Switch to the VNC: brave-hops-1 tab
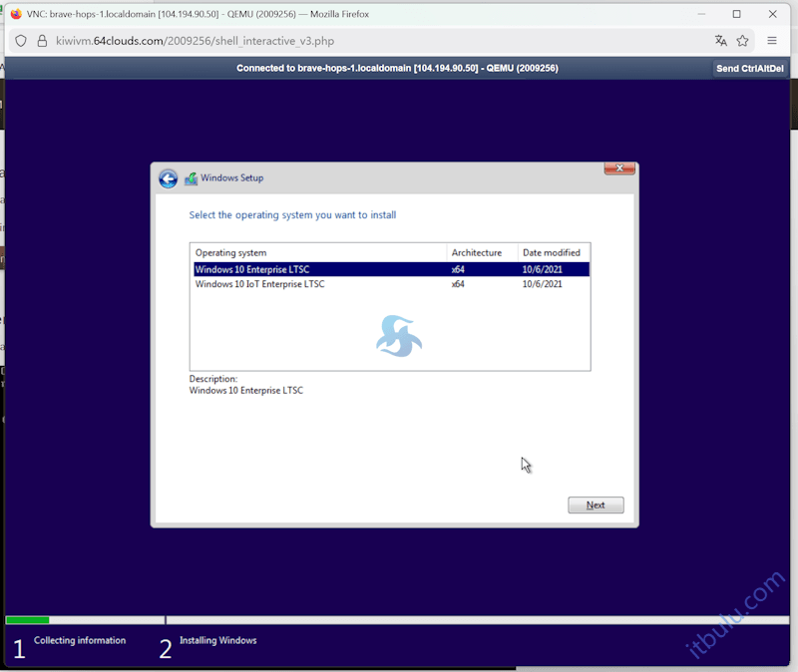Viewport: 798px width, 672px height. [199, 13]
